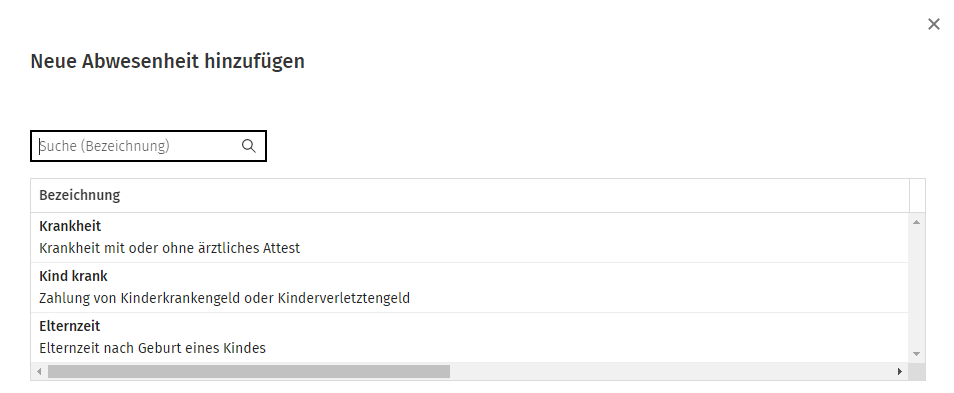
Task: Click the horizontal scrollbar right arrow
Action: pos(899,371)
